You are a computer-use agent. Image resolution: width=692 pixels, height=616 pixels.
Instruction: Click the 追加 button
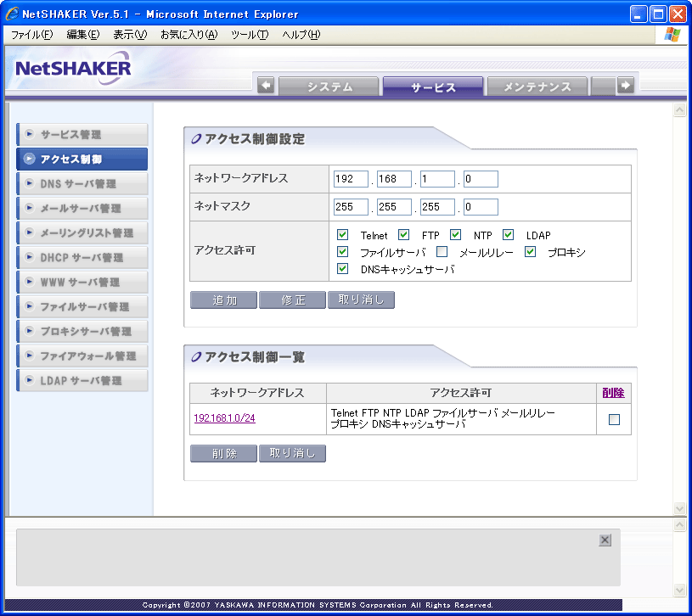point(223,300)
